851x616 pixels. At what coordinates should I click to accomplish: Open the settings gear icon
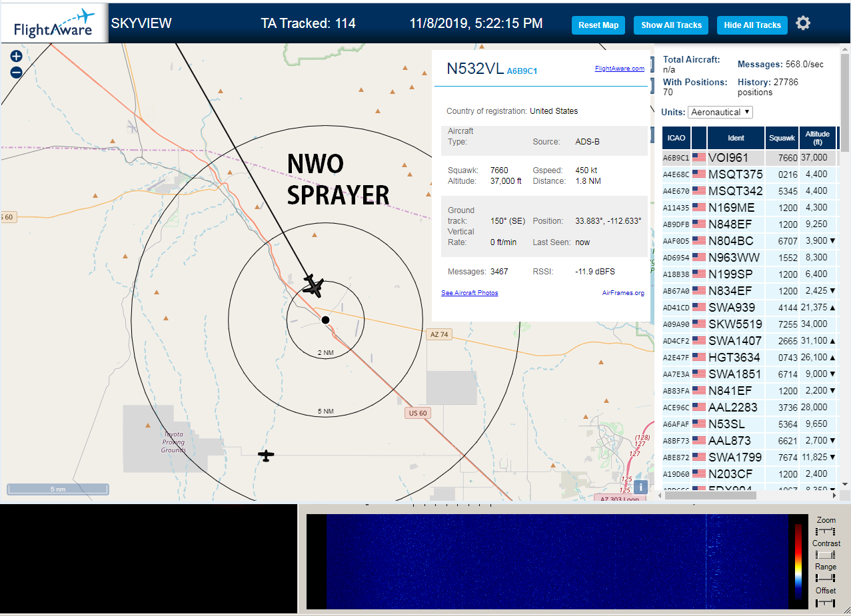(x=803, y=23)
